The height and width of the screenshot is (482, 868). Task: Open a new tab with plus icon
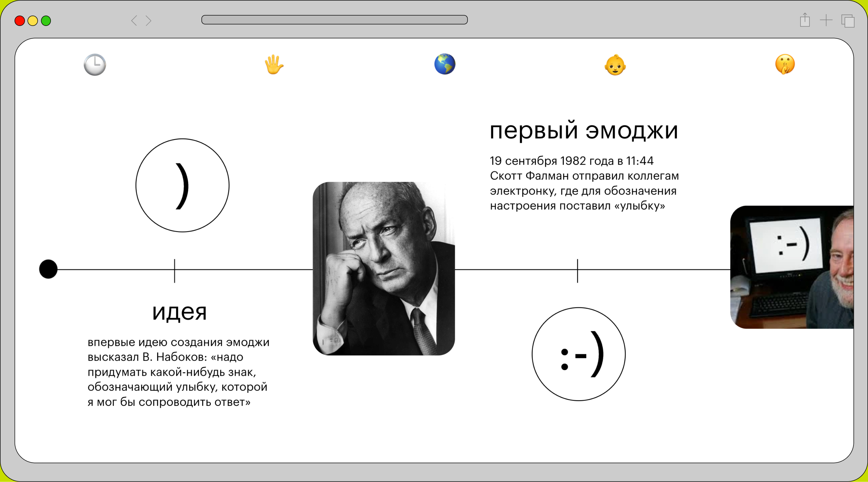click(x=826, y=20)
